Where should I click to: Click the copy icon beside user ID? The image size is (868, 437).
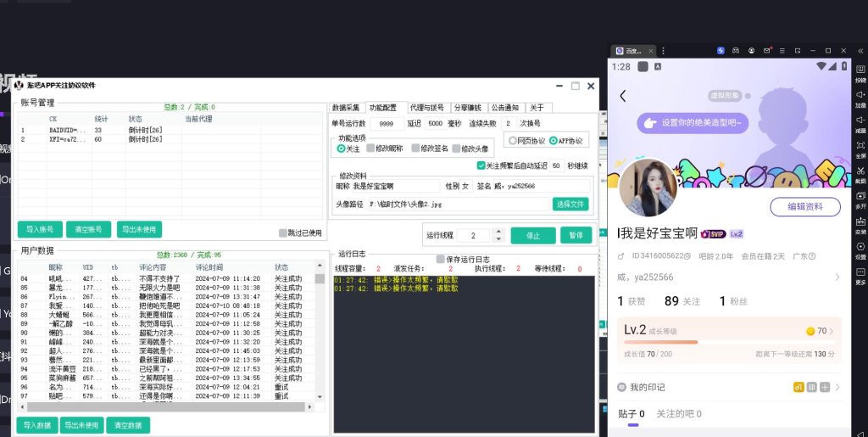pyautogui.click(x=686, y=255)
